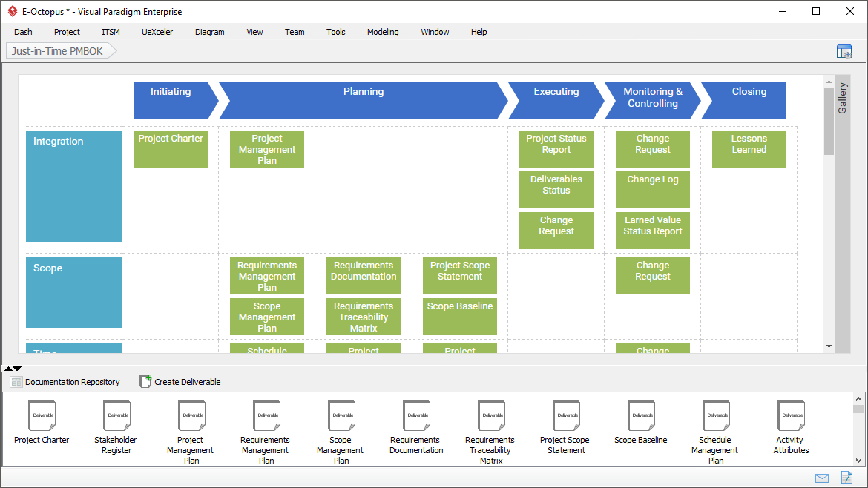Expand the bottom panel with the up arrow

[7, 368]
